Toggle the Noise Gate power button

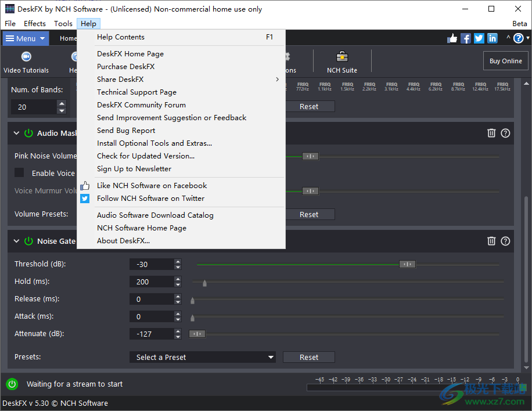click(x=28, y=241)
